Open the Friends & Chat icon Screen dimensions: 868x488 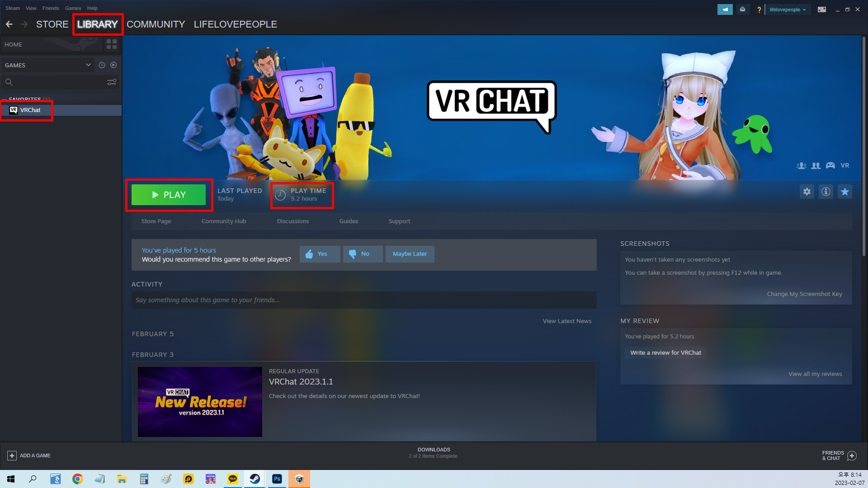pyautogui.click(x=852, y=456)
